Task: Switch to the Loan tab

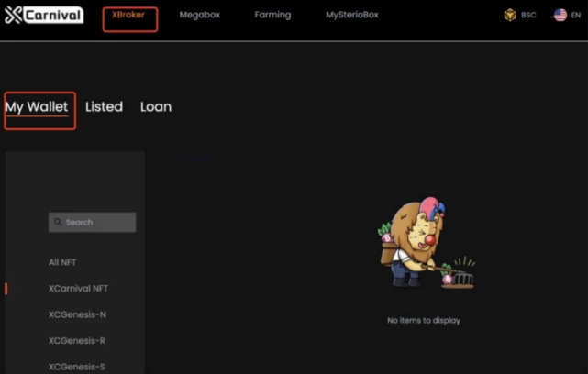Action: [156, 107]
